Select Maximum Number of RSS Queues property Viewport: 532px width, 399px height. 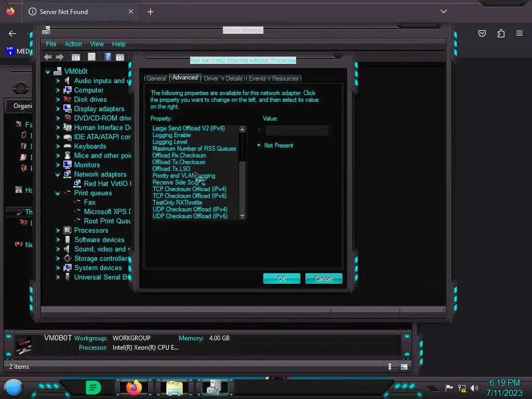tap(194, 149)
